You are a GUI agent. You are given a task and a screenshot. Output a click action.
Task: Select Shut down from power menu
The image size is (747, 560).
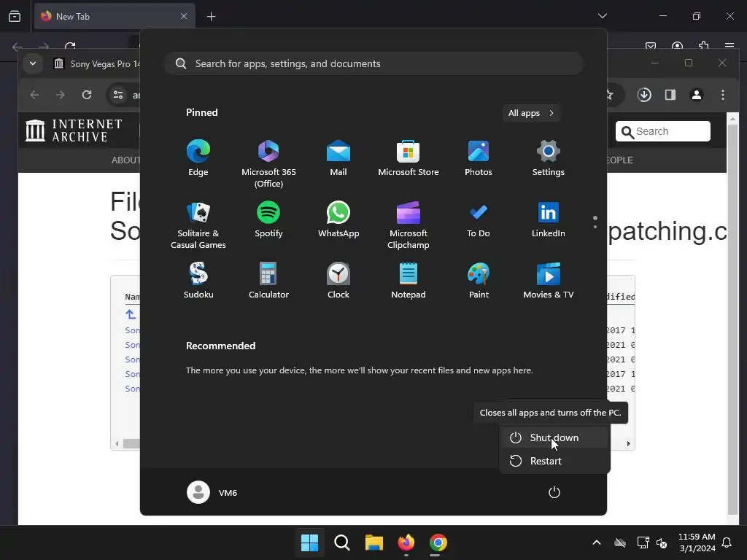coord(554,437)
